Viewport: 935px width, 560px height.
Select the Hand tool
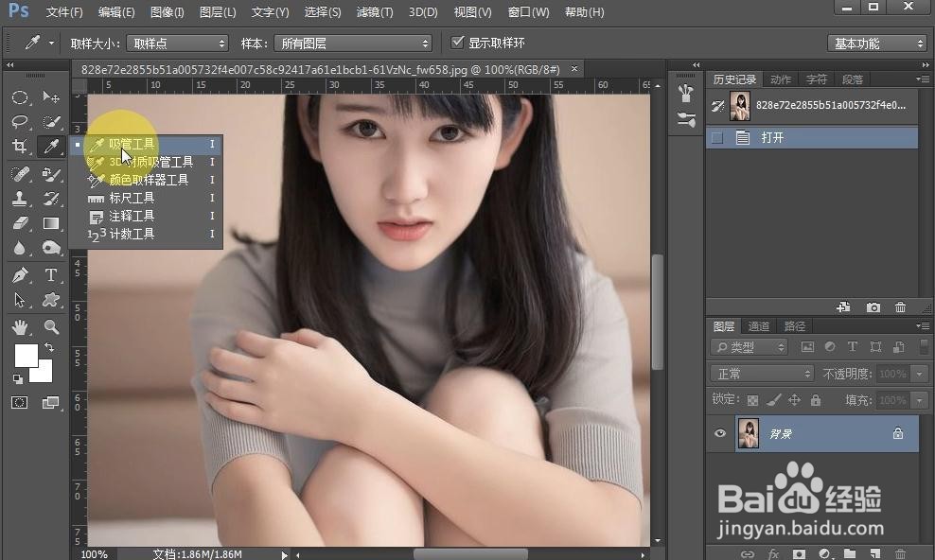pos(20,326)
